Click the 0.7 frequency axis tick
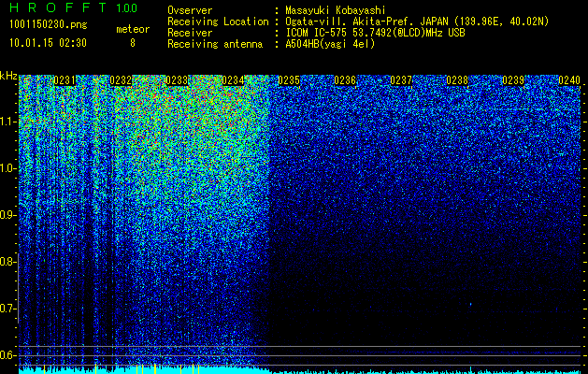 point(7,309)
